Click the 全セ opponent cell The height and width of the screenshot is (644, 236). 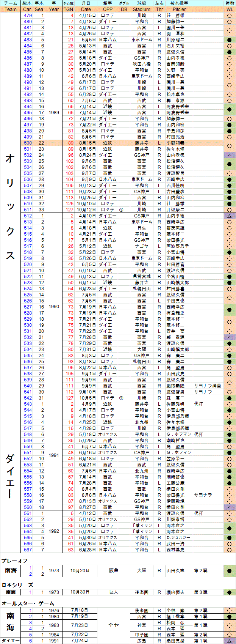[x=114, y=625]
